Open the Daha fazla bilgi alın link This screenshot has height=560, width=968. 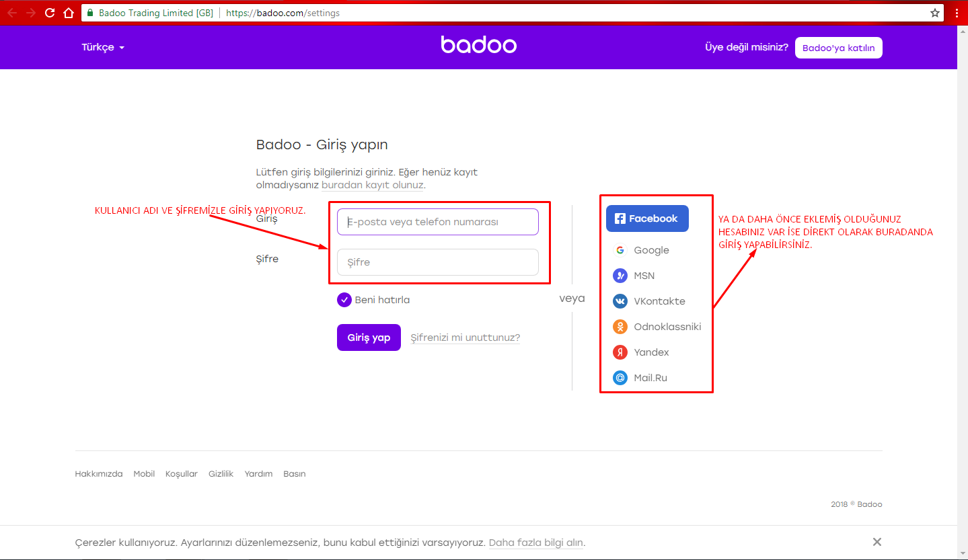[536, 543]
